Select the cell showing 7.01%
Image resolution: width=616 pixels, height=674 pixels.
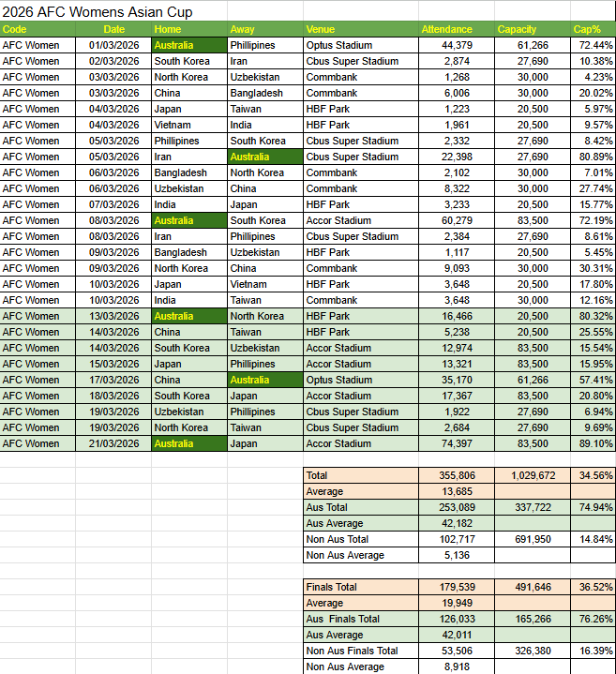click(x=593, y=172)
